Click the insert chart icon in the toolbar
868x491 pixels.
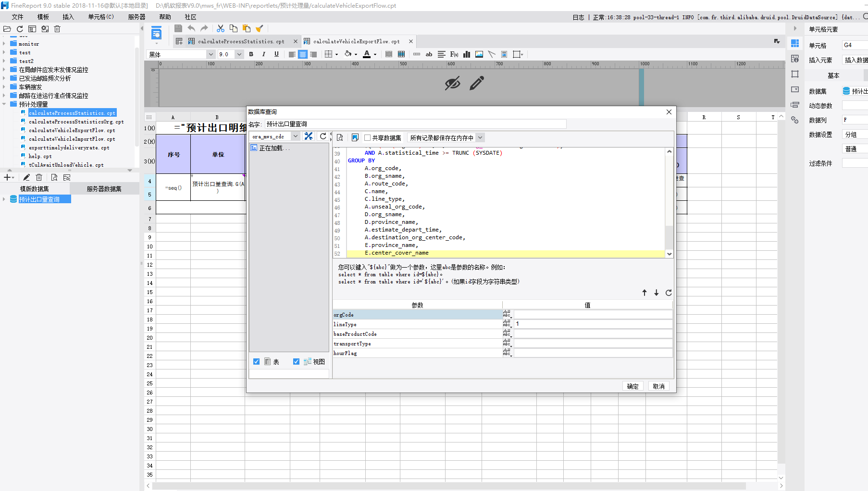point(467,54)
